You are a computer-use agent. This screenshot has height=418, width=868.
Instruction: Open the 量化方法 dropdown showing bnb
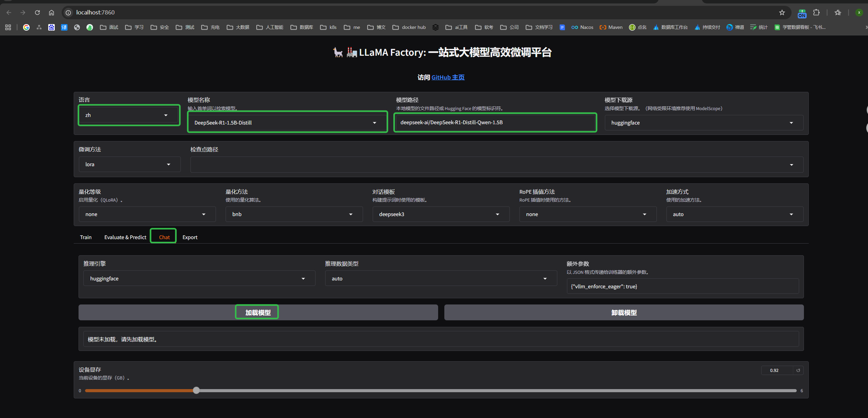[294, 214]
